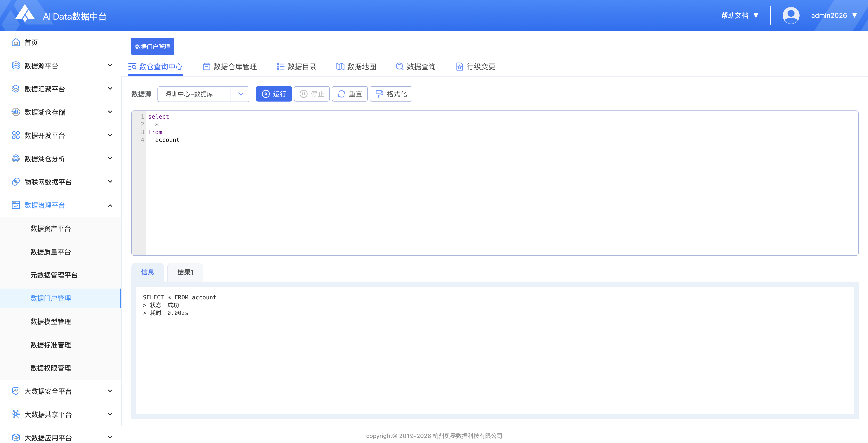Viewport: 868px width, 443px height.
Task: Click the archive icon on 数据仓库管理 tab
Action: 206,67
